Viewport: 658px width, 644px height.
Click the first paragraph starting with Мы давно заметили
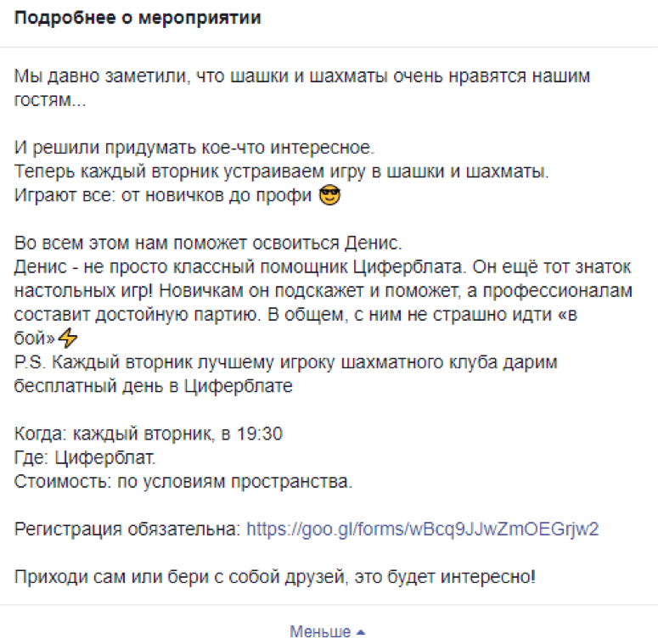pos(302,88)
